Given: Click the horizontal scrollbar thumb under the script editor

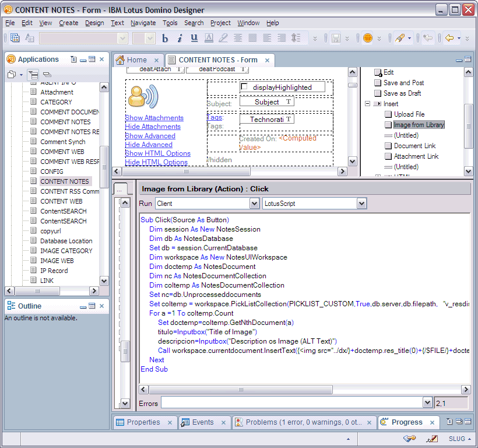Looking at the screenshot, I should [241, 390].
